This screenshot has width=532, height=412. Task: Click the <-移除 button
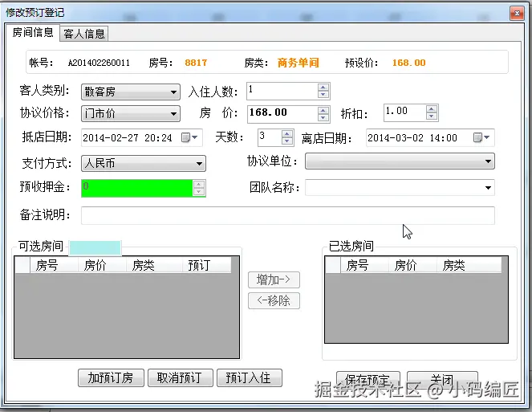tap(274, 300)
